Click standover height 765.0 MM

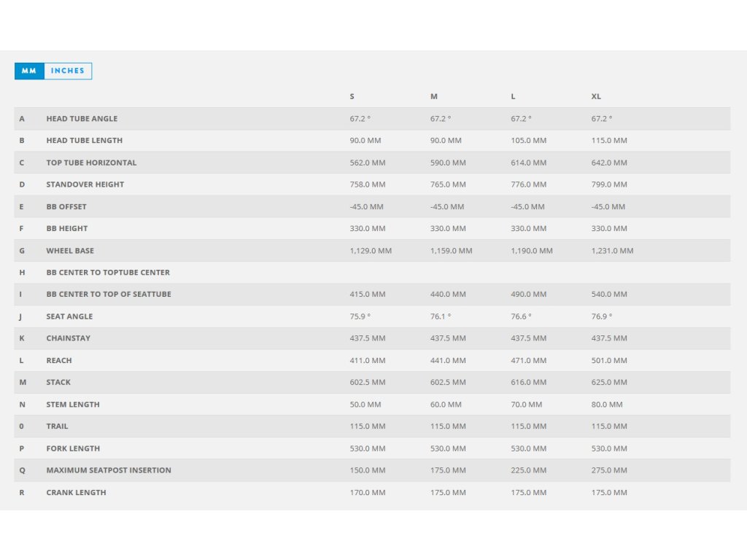tap(448, 184)
